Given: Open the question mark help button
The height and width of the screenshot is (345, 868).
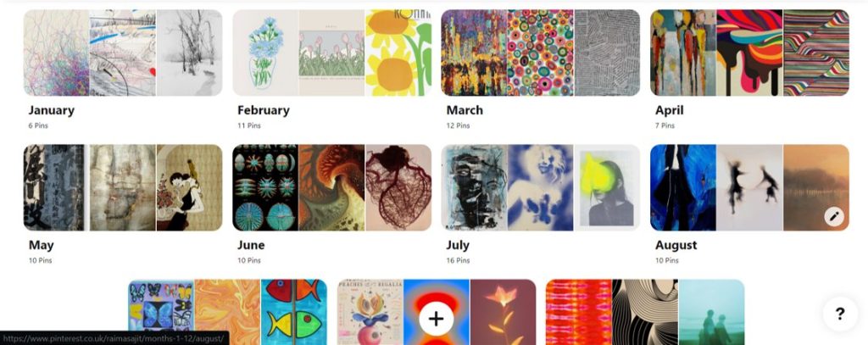Looking at the screenshot, I should 840,314.
